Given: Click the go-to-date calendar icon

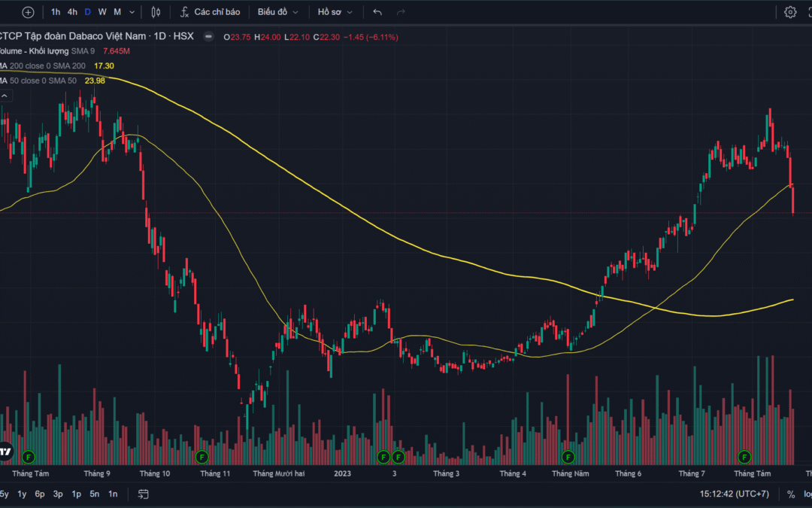Looking at the screenshot, I should 143,494.
